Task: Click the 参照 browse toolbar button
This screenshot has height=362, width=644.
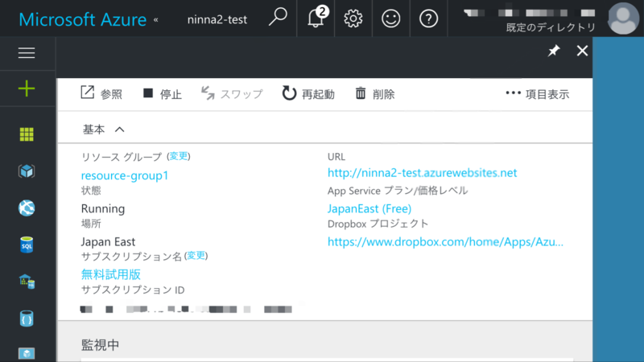Action: pyautogui.click(x=101, y=94)
